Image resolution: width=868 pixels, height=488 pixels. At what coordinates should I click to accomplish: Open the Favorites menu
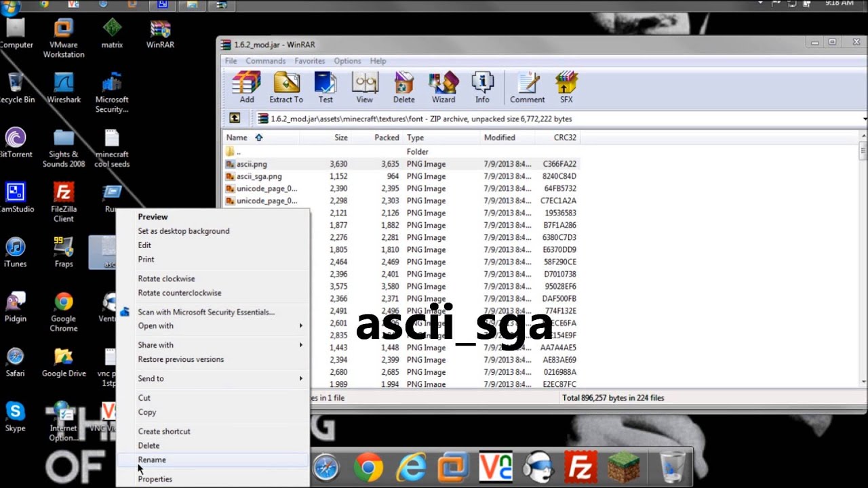click(x=309, y=61)
